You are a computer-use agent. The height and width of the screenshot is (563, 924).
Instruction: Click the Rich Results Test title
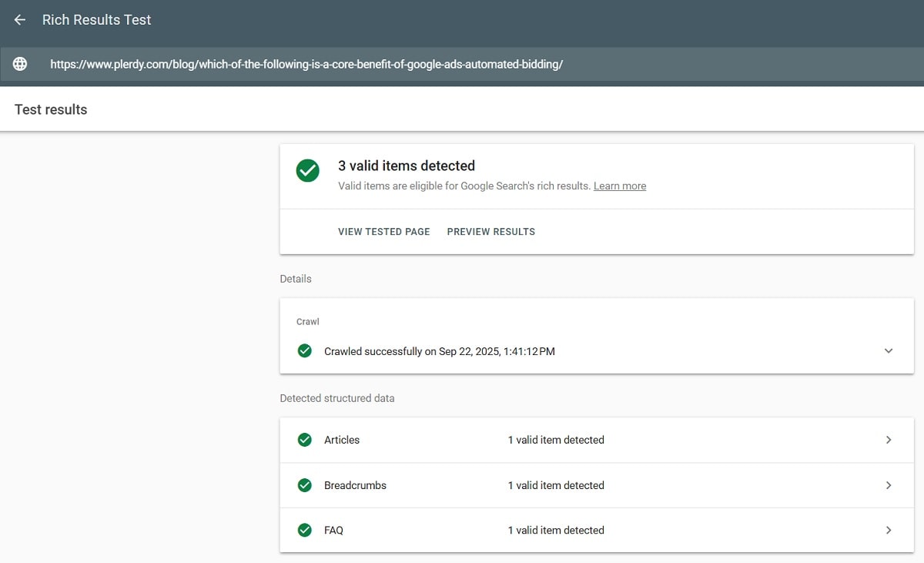click(x=97, y=20)
